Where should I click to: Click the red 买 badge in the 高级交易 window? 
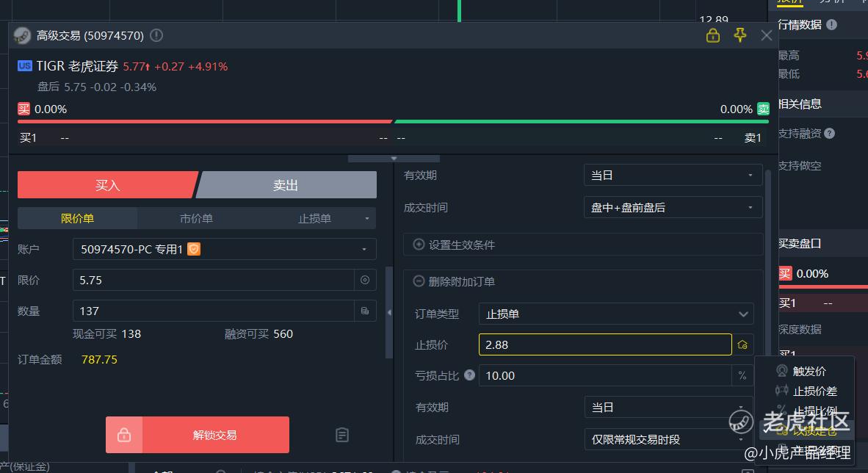pos(23,109)
